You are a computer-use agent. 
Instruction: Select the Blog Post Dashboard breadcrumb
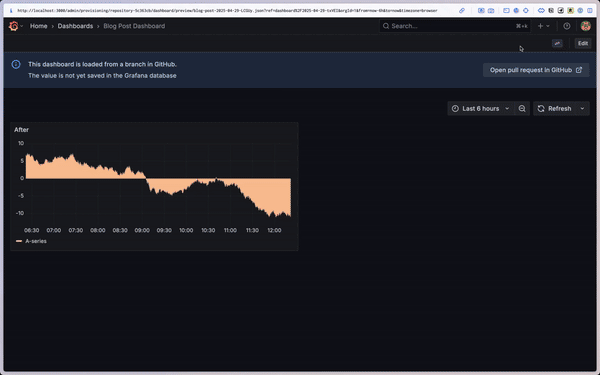[x=134, y=26]
